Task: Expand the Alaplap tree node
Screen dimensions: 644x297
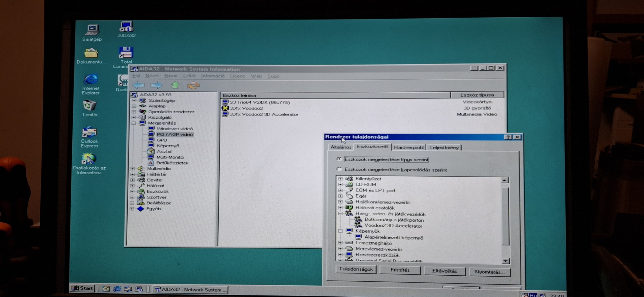Action: coord(134,106)
